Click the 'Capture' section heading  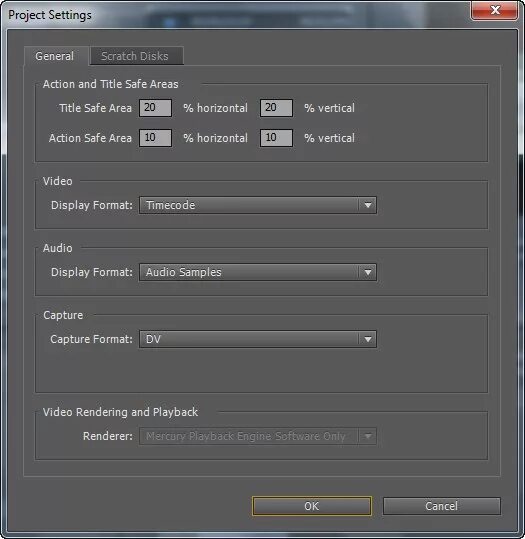click(x=63, y=315)
